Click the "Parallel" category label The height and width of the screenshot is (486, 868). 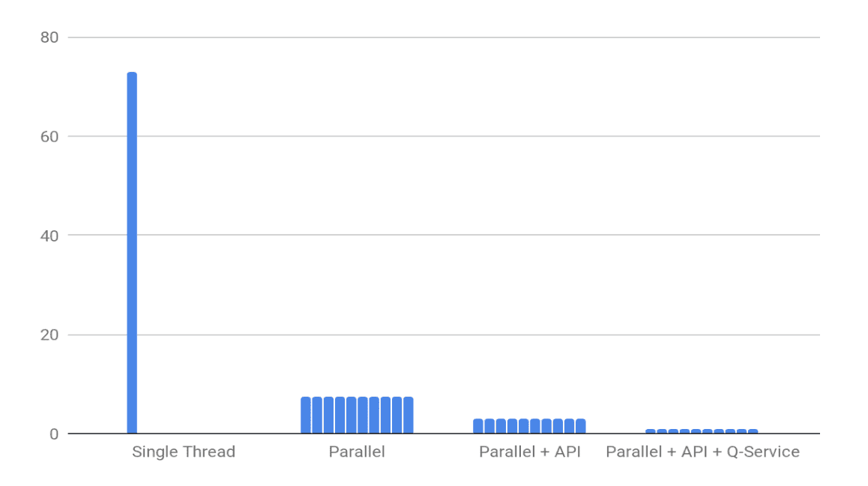click(x=357, y=452)
